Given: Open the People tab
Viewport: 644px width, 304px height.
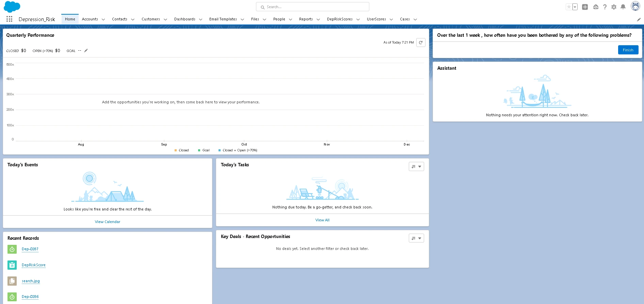Looking at the screenshot, I should (x=279, y=19).
